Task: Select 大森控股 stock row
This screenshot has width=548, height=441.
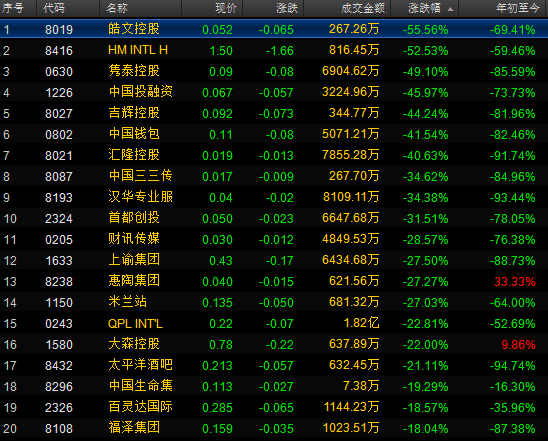Action: [274, 344]
